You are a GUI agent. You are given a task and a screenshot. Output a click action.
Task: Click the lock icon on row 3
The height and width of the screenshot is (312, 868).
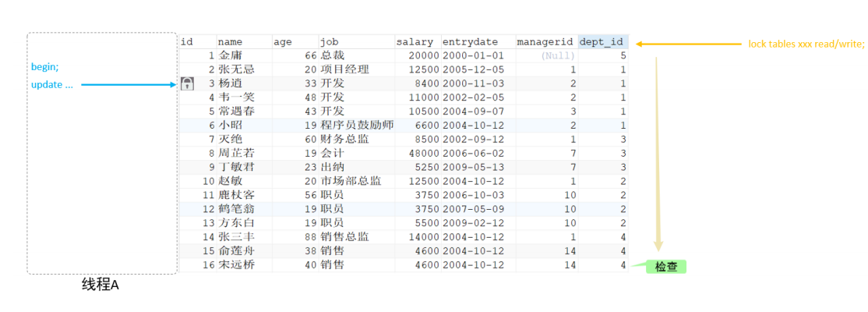click(x=188, y=84)
